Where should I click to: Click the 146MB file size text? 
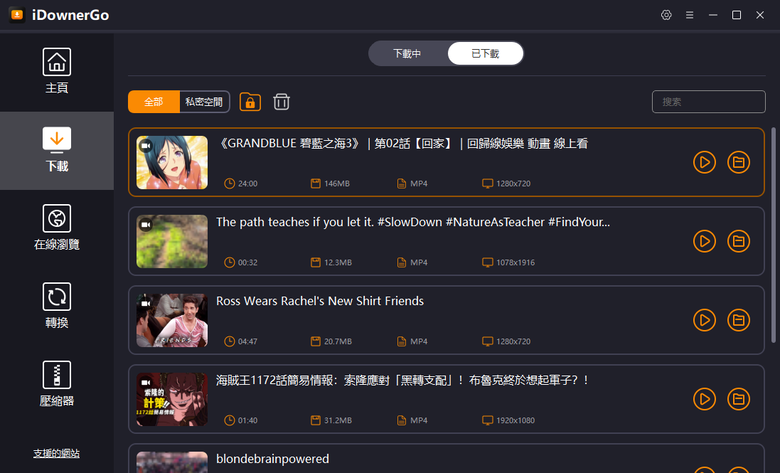tap(337, 184)
